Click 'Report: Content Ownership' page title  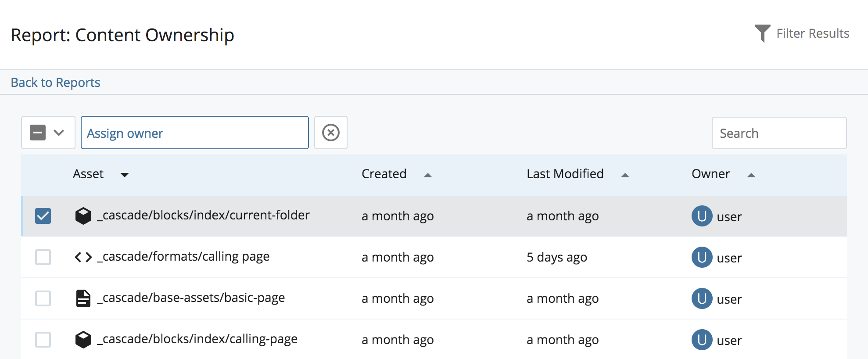pos(122,35)
